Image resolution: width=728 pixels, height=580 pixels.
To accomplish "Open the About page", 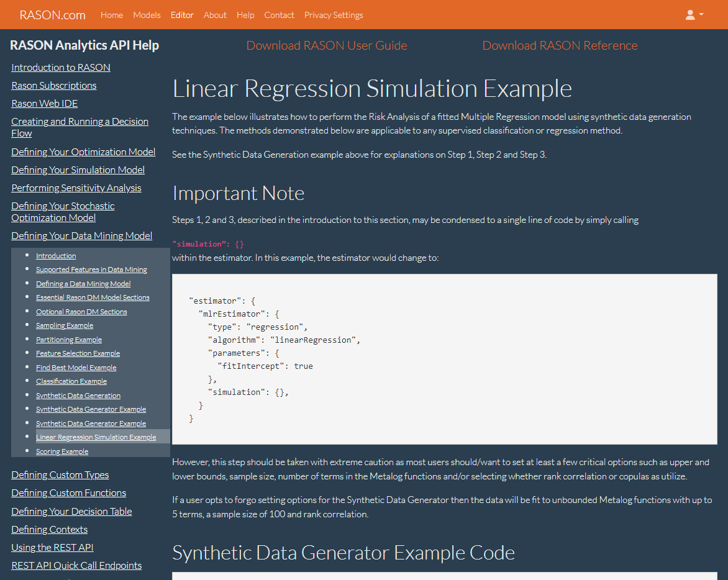I will (215, 15).
